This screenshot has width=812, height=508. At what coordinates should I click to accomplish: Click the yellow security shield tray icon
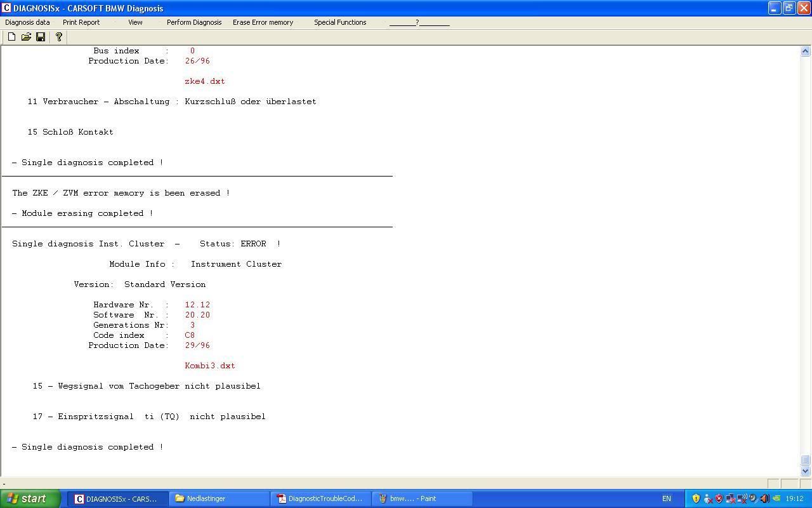[x=696, y=498]
